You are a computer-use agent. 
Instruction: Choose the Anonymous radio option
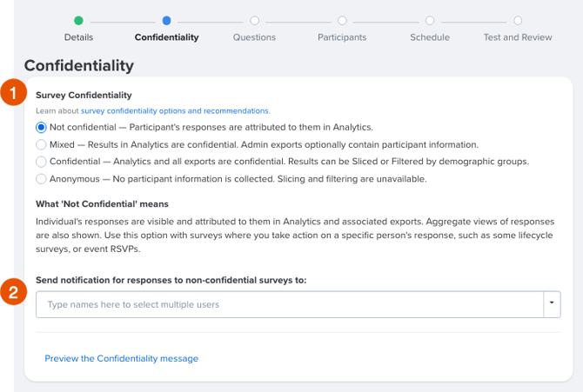point(41,179)
